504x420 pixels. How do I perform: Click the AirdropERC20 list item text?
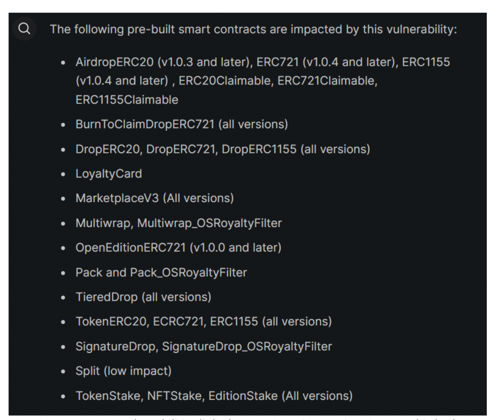(x=263, y=81)
